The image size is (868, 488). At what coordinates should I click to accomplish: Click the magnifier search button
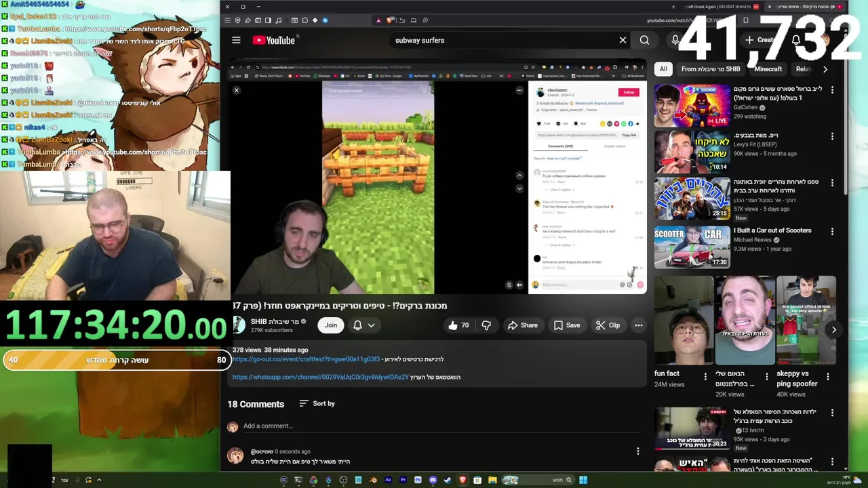point(644,40)
